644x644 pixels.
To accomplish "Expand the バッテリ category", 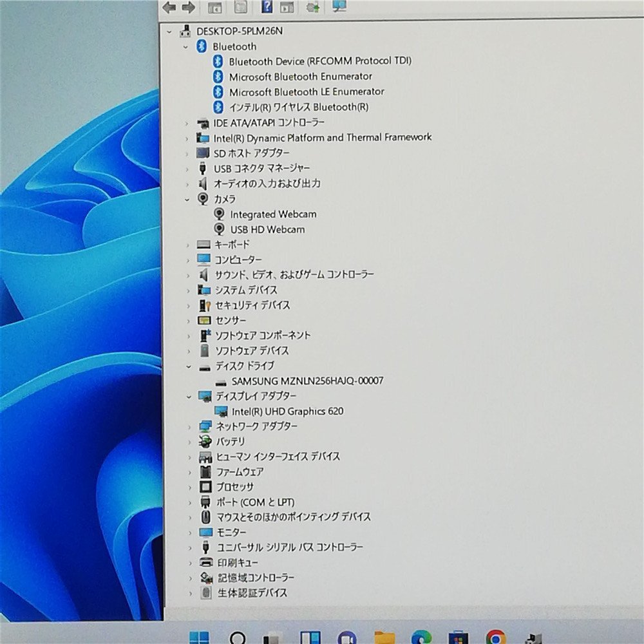I will pos(189,442).
